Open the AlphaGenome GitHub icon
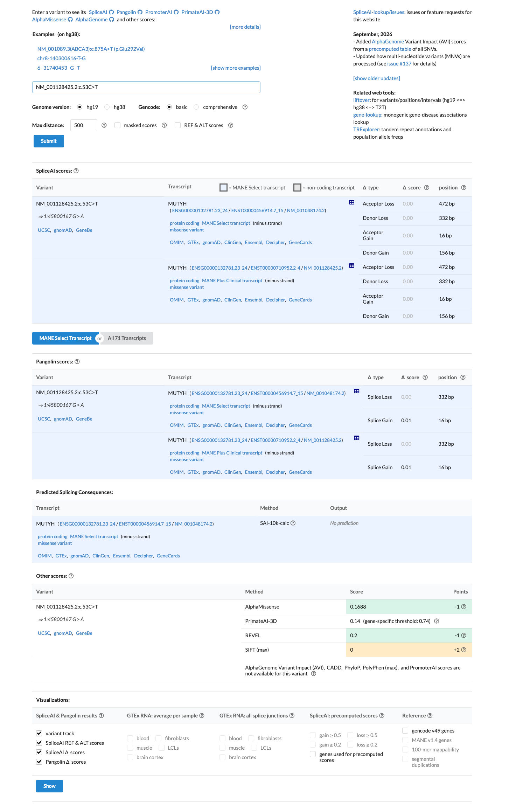 (x=112, y=20)
